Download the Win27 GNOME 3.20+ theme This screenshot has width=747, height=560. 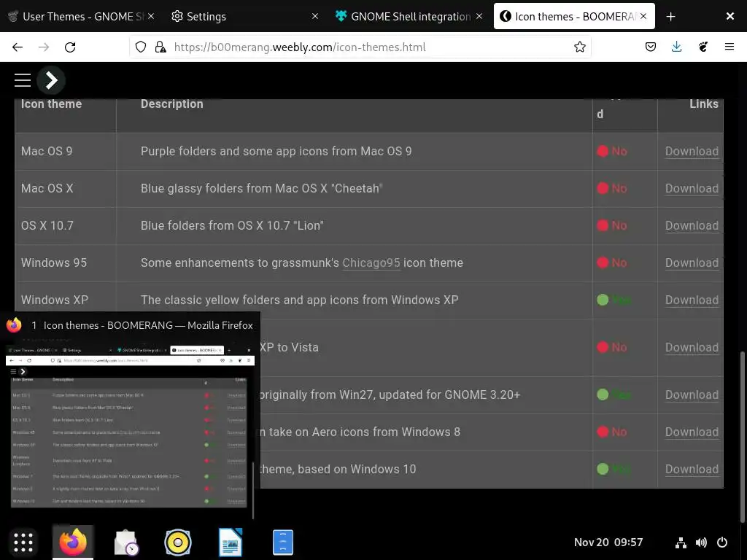pos(692,395)
